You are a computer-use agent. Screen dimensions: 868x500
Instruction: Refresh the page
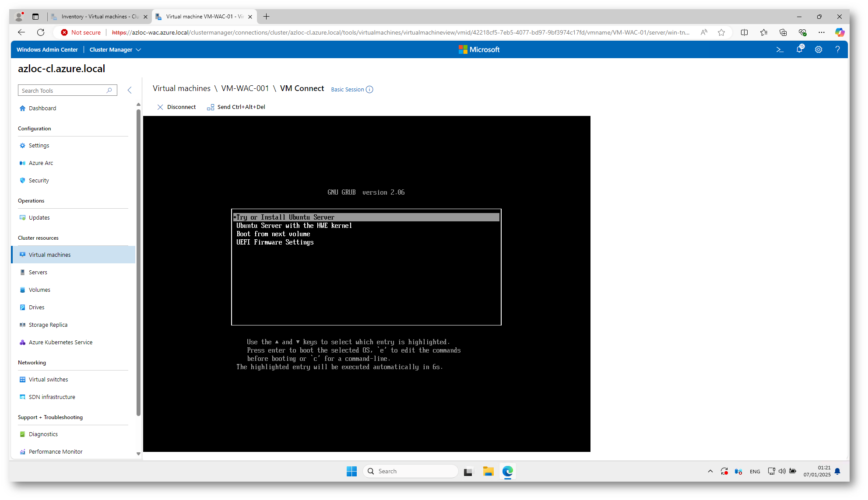(41, 32)
